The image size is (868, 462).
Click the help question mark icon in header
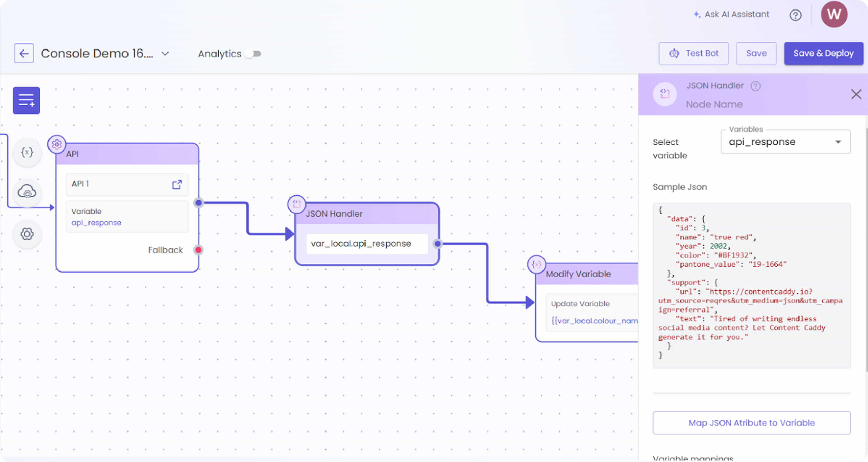795,15
